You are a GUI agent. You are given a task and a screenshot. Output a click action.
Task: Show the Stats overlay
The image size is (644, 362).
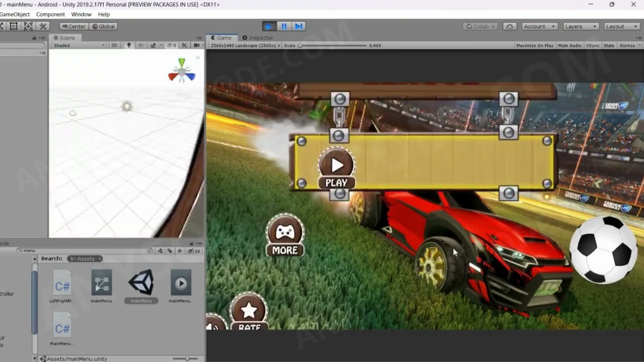point(609,45)
